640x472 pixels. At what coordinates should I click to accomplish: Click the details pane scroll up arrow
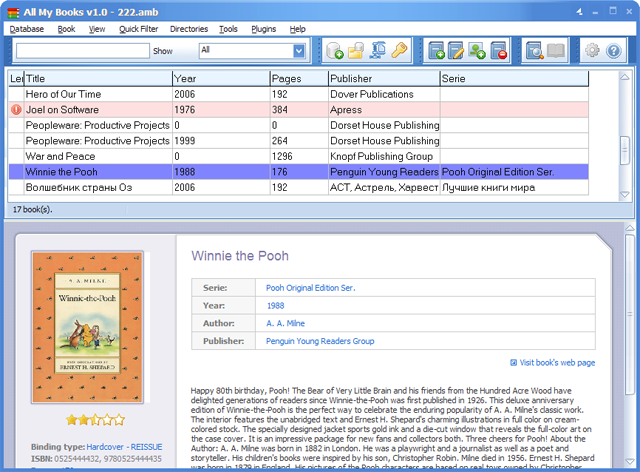[x=630, y=228]
